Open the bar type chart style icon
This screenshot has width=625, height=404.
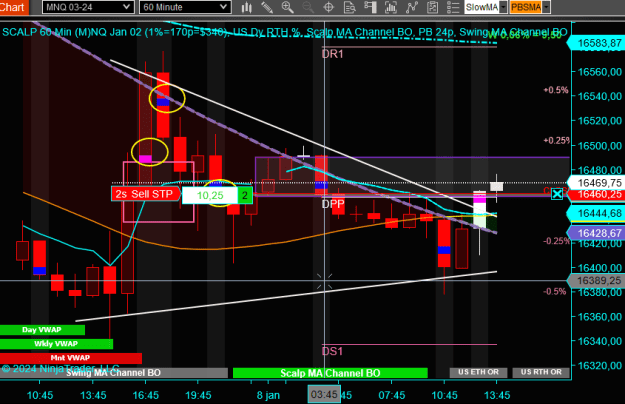pos(247,7)
